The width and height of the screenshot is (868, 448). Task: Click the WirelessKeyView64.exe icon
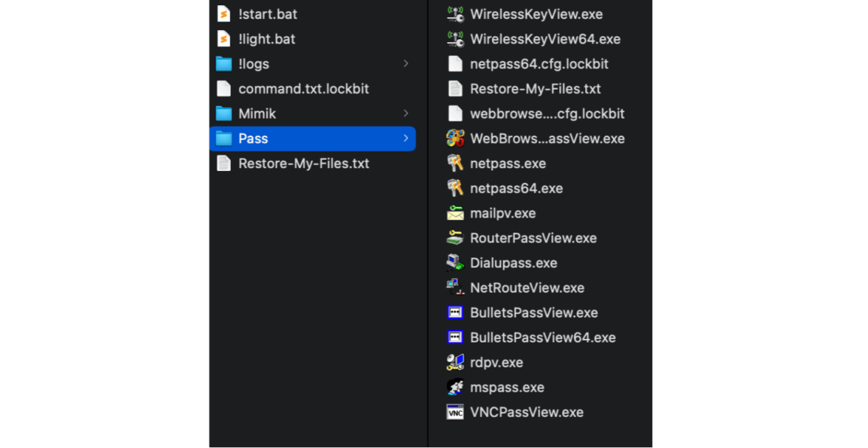point(455,39)
